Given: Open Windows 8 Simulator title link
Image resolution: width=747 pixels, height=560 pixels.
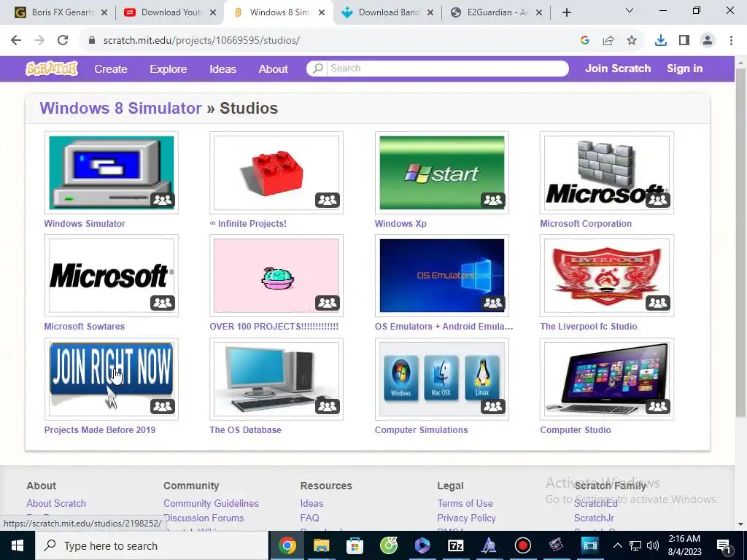Looking at the screenshot, I should pyautogui.click(x=120, y=108).
